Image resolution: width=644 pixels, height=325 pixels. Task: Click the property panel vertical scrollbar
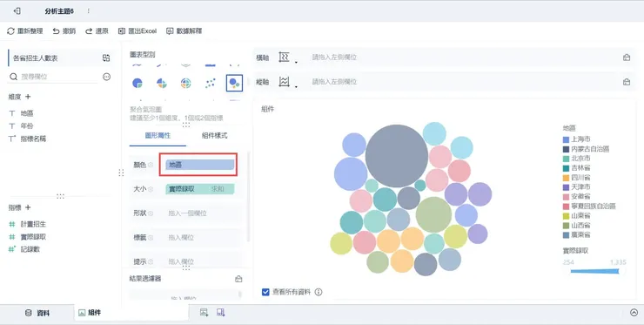point(248,197)
